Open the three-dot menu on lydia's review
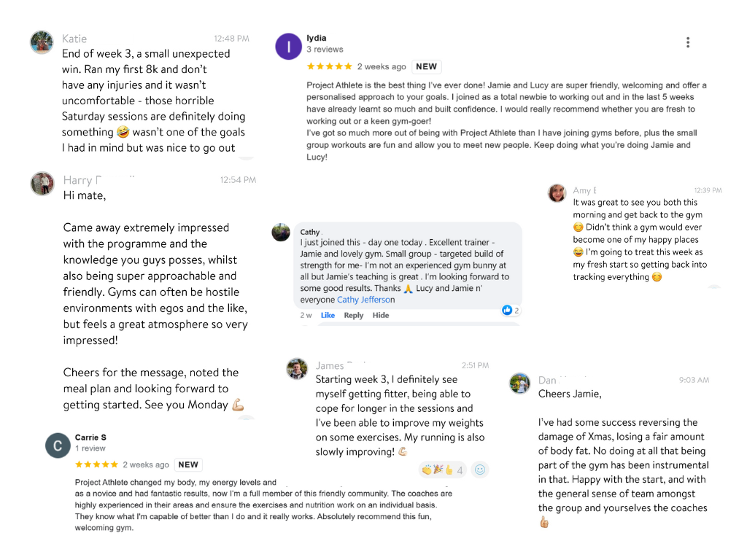Screen dimensions: 747x560 point(687,42)
